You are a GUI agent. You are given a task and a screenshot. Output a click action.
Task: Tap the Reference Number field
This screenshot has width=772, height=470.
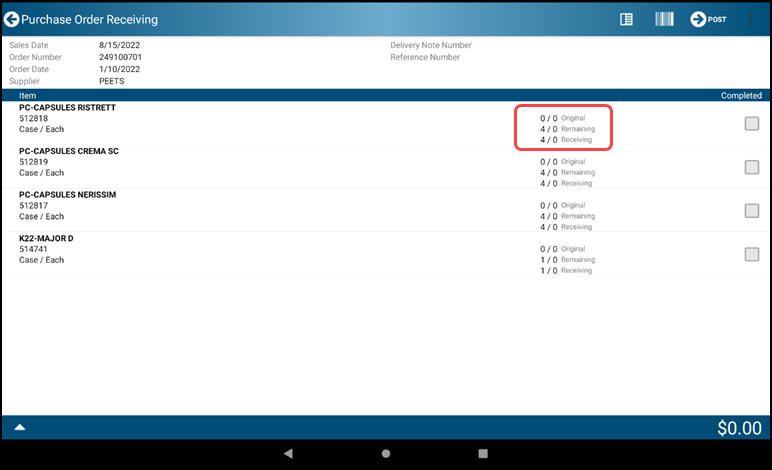click(x=425, y=57)
